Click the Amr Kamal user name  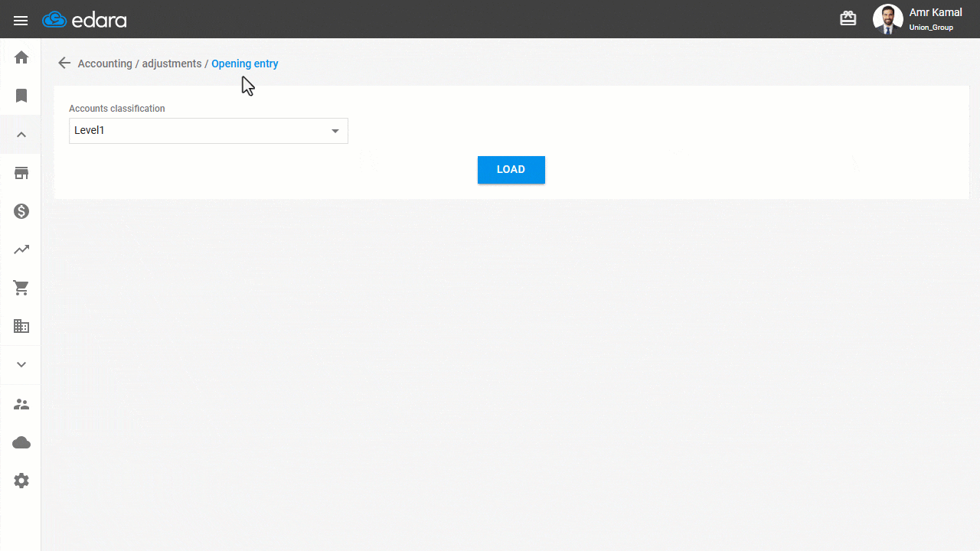(x=936, y=12)
